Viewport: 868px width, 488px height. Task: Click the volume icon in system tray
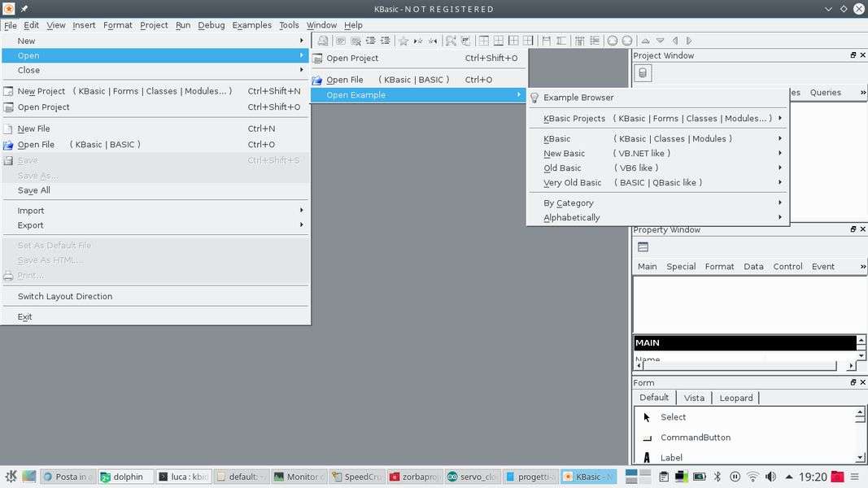[x=770, y=477]
